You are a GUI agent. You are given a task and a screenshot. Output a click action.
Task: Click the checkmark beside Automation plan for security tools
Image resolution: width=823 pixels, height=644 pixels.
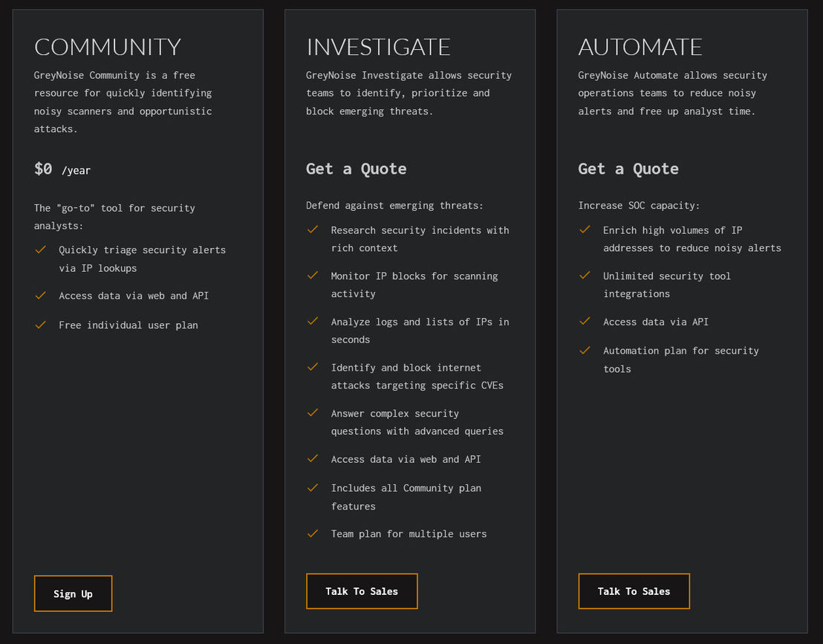coord(585,350)
